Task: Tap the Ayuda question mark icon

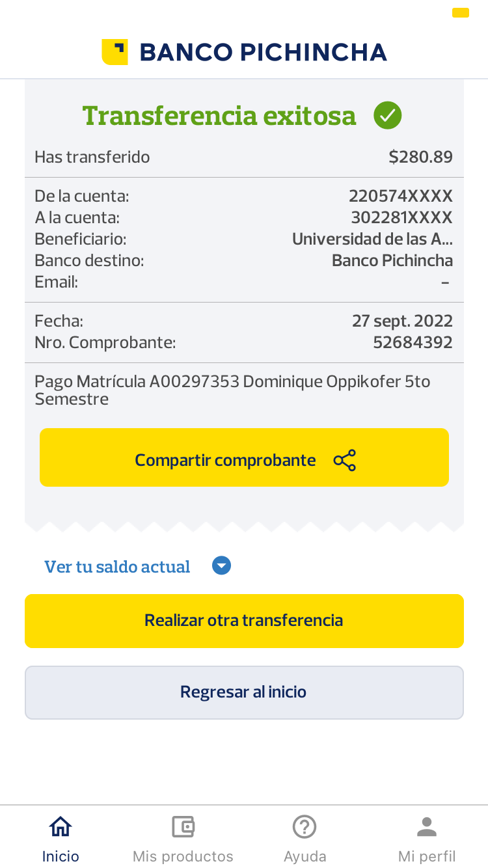Action: pos(305,827)
